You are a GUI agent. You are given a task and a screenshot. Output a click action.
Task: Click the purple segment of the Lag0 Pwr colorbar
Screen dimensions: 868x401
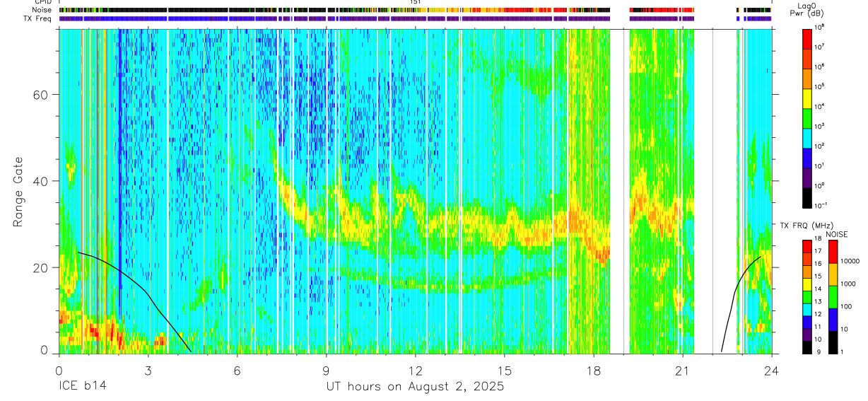(807, 179)
